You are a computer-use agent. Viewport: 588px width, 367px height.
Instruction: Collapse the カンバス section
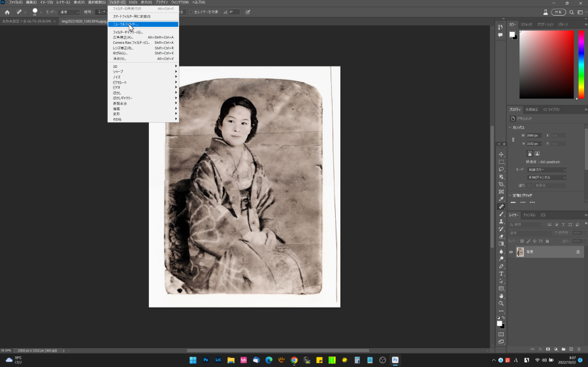point(510,127)
